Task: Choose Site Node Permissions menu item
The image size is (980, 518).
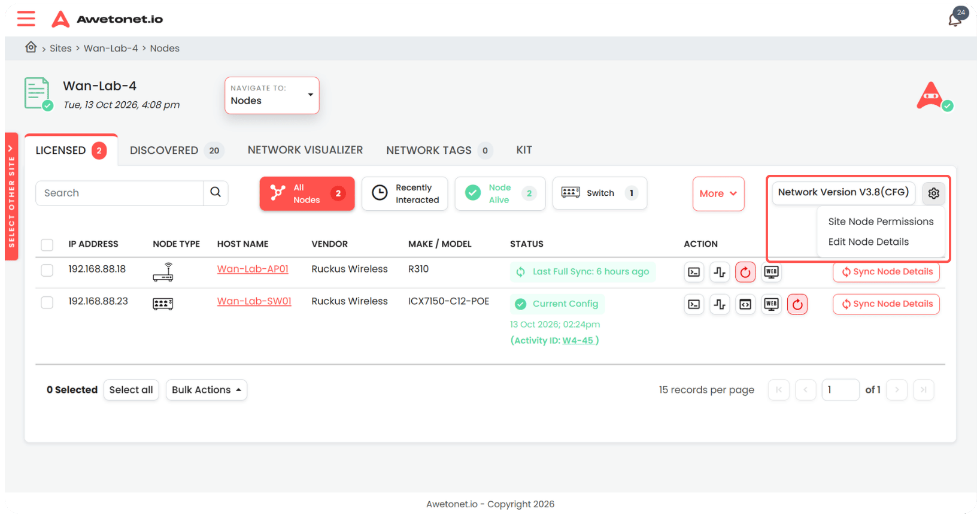Action: (x=881, y=222)
